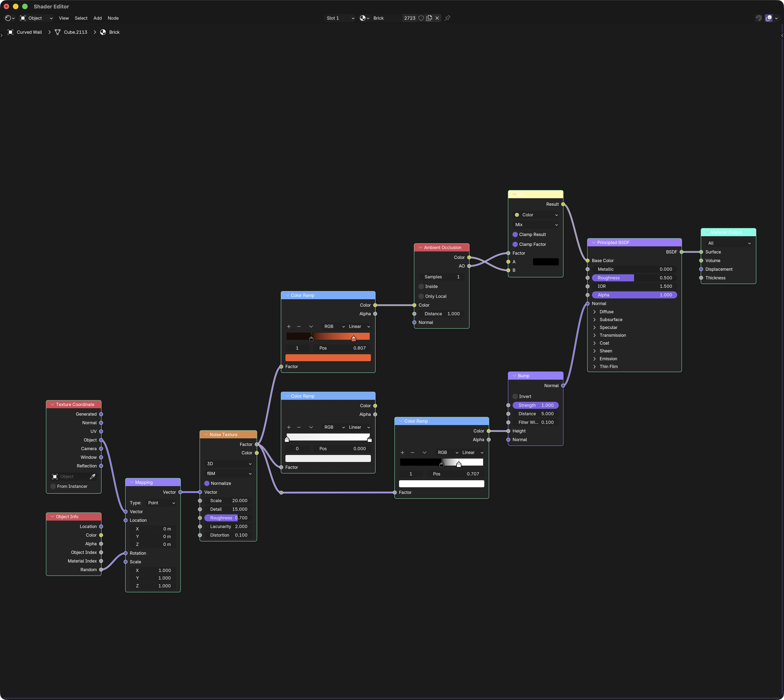Screen dimensions: 784x700
Task: Open the editor type selector icon
Action: point(10,18)
